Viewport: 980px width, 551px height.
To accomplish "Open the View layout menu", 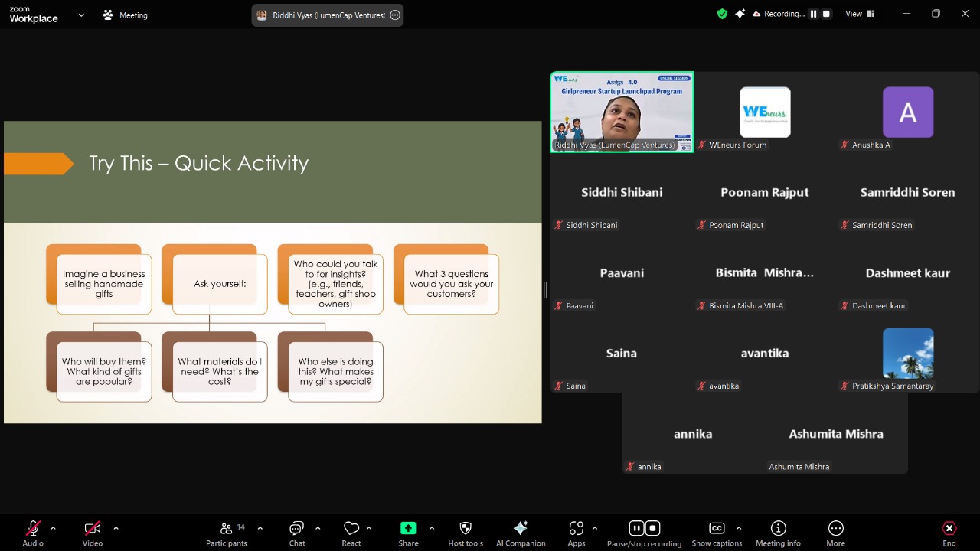I will (854, 14).
